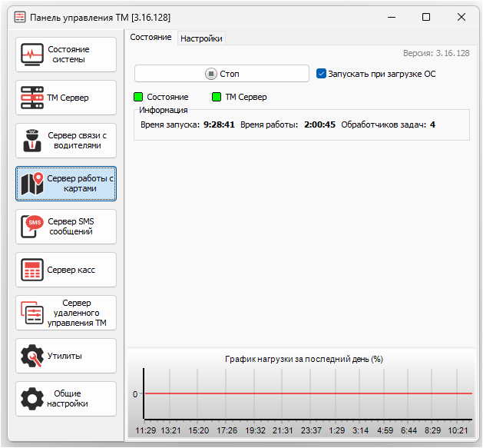This screenshot has height=448, width=483.
Task: Click the 17:26 time label on chart axis
Action: (x=227, y=430)
